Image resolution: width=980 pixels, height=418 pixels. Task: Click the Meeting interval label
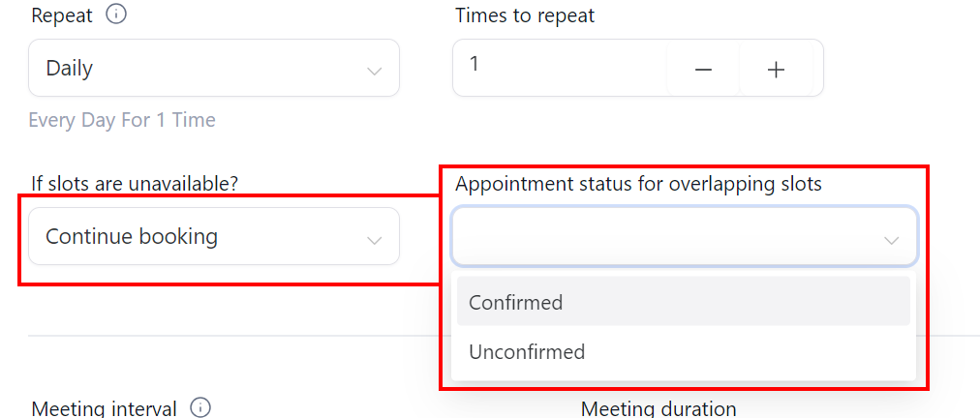coord(105,408)
